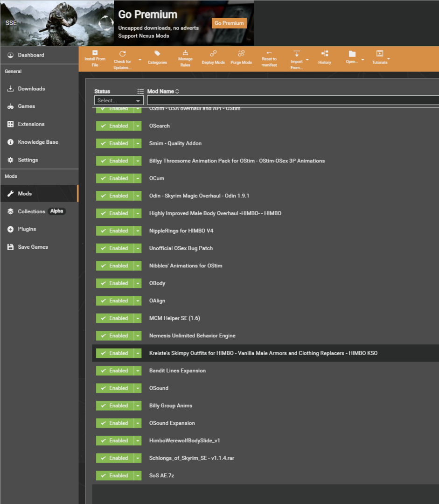Select NippleRings for HIMBO V4 row
The width and height of the screenshot is (439, 504).
265,231
